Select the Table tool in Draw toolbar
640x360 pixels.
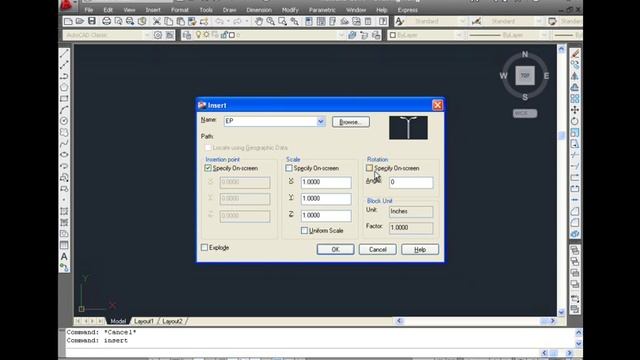click(x=64, y=245)
